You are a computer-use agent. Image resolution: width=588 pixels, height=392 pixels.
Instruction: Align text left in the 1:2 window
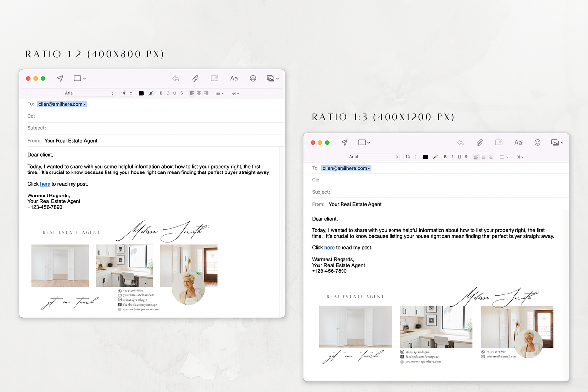tap(192, 93)
